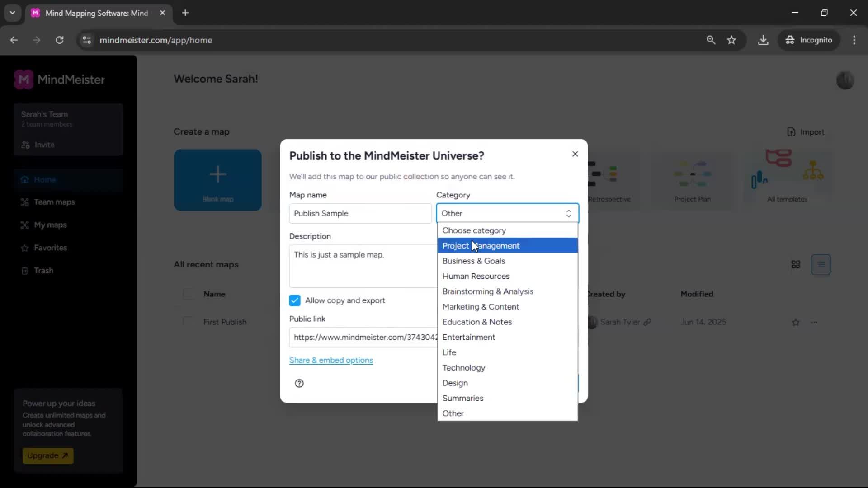The height and width of the screenshot is (488, 868).
Task: Click the MindMeister logo icon
Action: 24,80
